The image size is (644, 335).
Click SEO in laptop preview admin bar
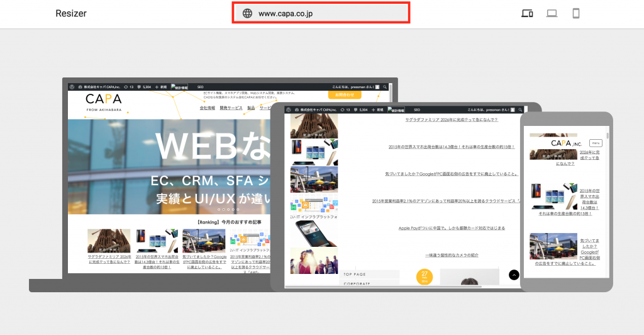201,87
